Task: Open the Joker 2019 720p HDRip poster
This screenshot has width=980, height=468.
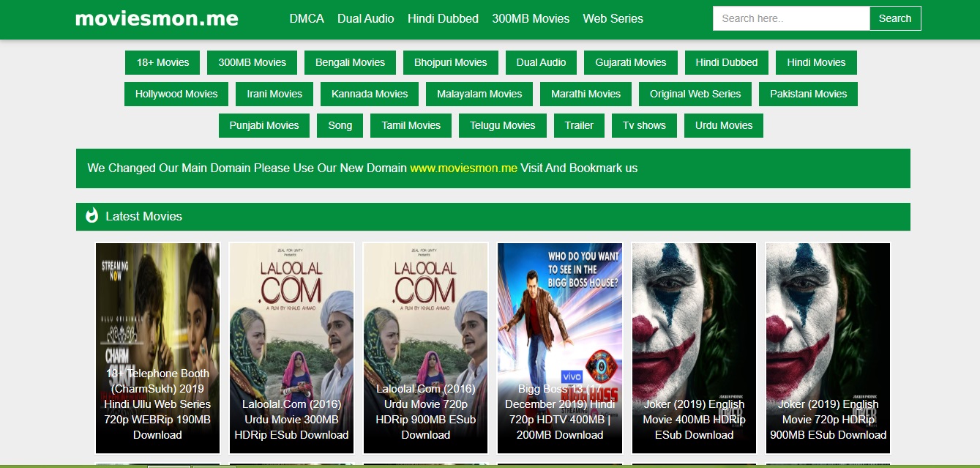Action: [828, 348]
